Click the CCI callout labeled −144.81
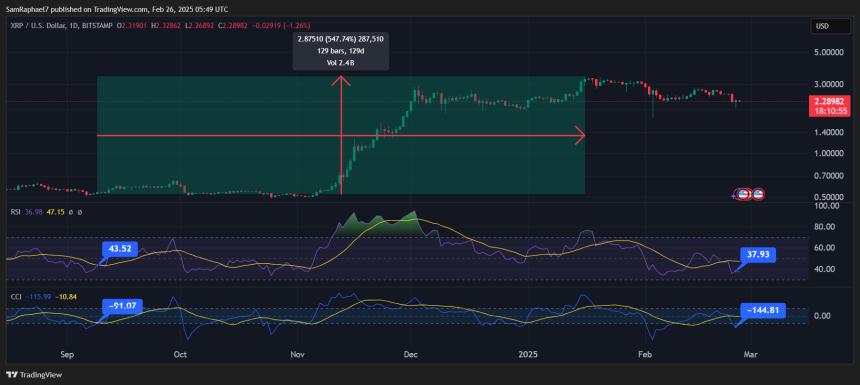 tap(763, 310)
